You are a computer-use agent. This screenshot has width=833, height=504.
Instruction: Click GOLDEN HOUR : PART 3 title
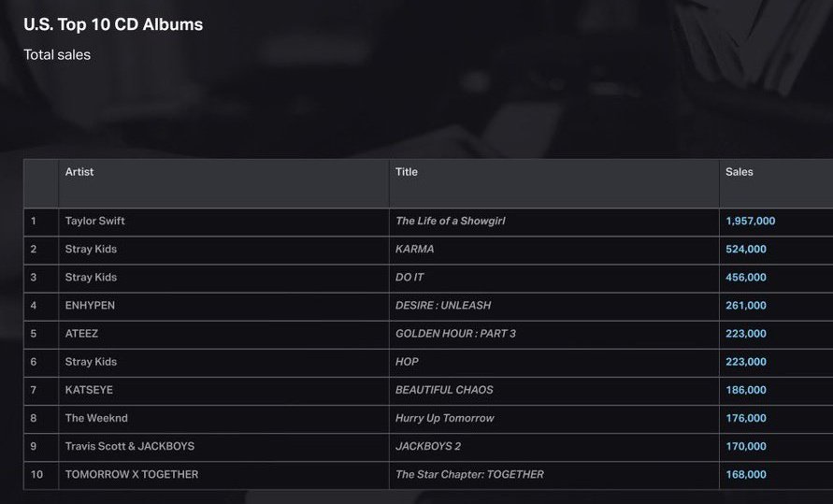click(455, 334)
